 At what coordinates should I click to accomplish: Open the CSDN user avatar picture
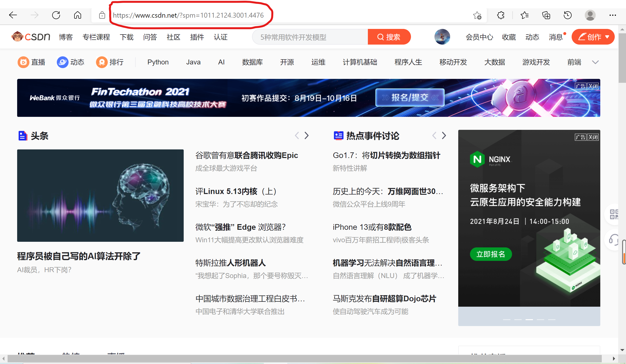442,37
